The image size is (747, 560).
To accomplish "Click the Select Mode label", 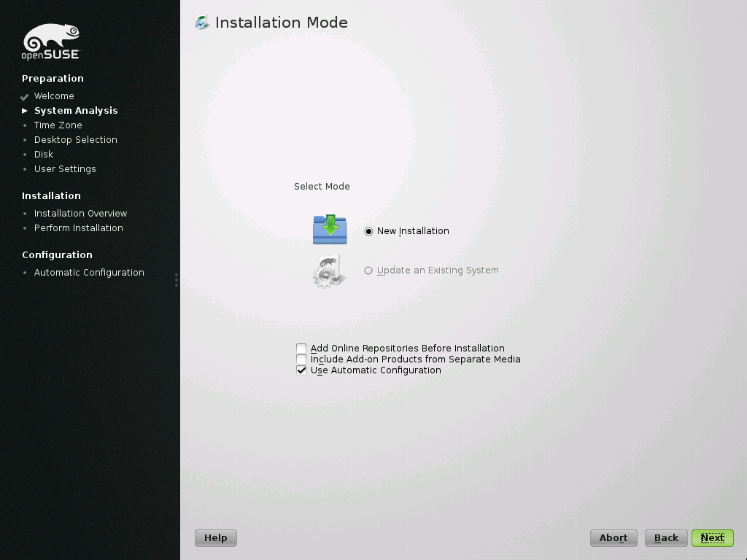I will [322, 187].
